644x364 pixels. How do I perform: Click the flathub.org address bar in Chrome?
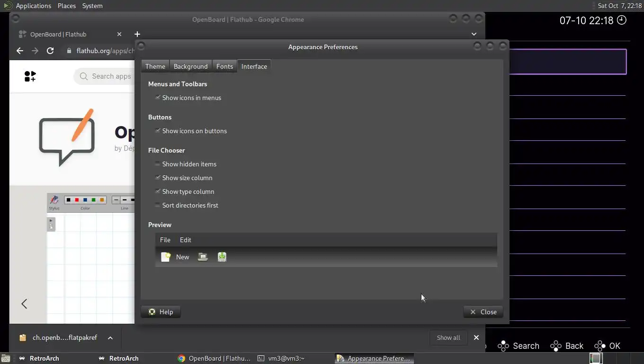click(x=105, y=51)
